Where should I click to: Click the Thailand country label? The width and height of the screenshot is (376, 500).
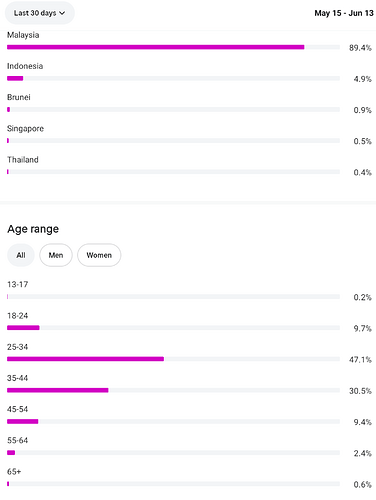[x=23, y=160]
